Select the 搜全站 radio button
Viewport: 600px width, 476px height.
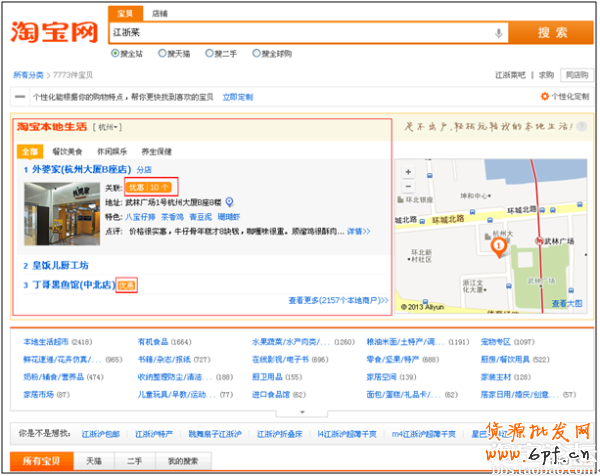coord(115,53)
